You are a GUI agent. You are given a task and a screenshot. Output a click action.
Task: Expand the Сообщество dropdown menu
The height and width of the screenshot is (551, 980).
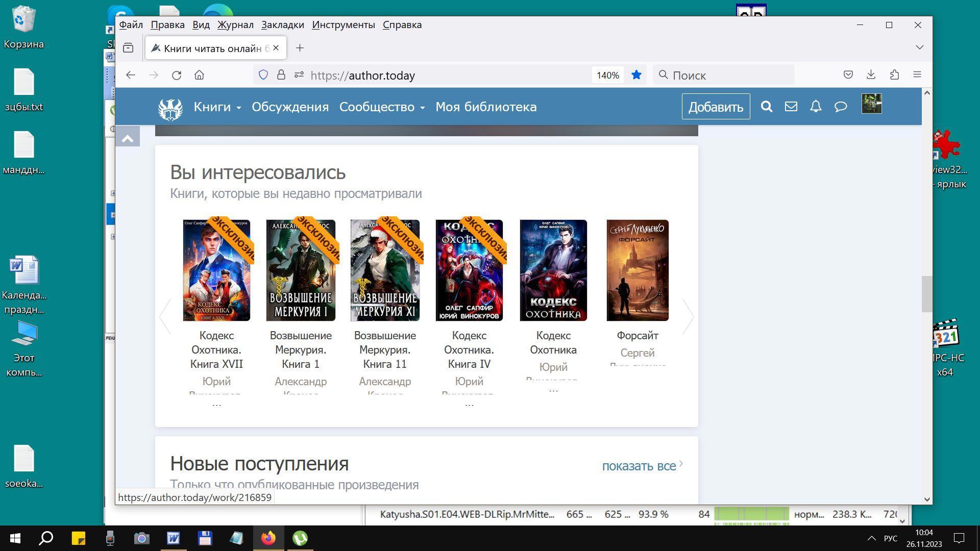coord(382,107)
